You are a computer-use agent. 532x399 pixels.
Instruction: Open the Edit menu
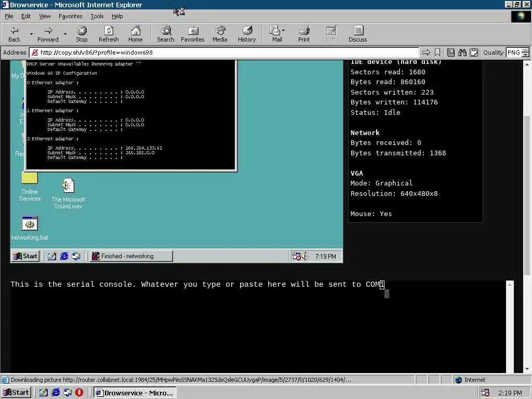coord(26,16)
